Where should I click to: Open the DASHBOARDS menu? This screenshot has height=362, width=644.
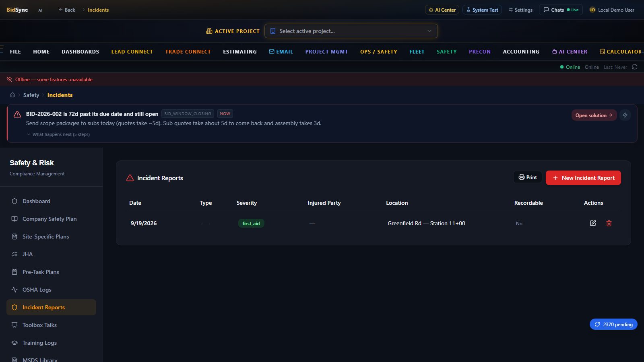(x=80, y=52)
